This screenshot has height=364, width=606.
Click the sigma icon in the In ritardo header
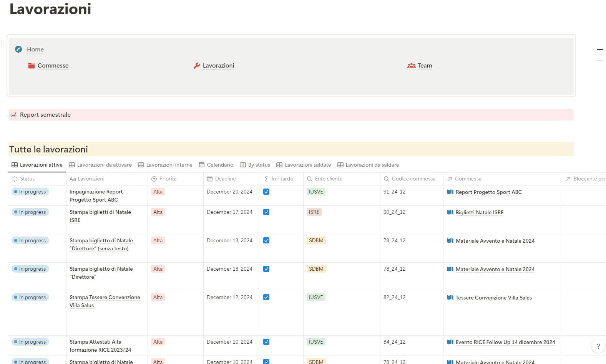point(266,179)
